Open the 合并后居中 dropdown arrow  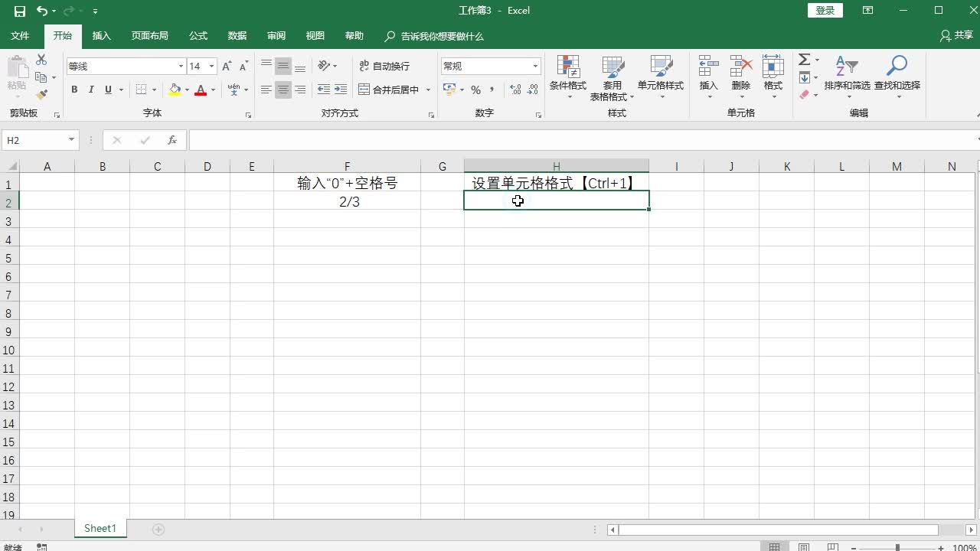coord(428,90)
